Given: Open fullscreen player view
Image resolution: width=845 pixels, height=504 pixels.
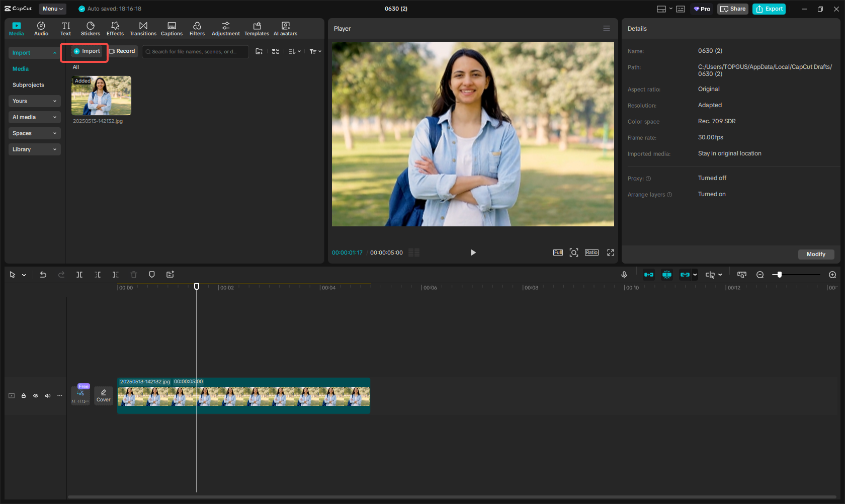Looking at the screenshot, I should (611, 253).
